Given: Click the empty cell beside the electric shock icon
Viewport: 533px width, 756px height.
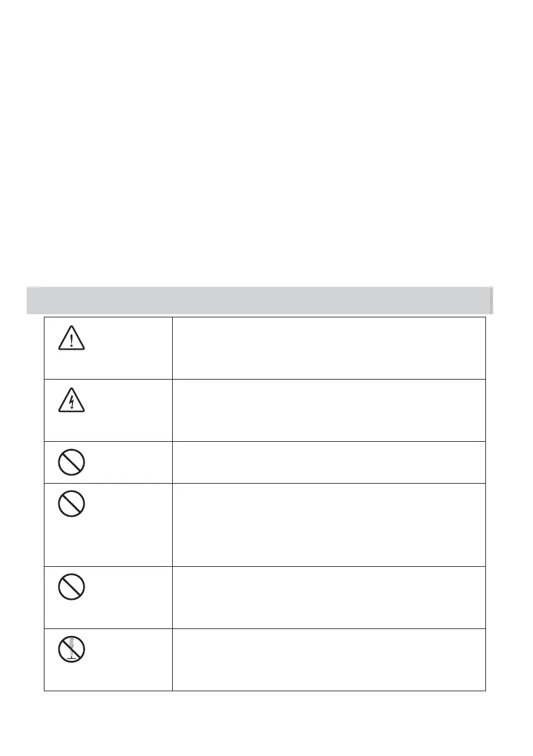Looking at the screenshot, I should [328, 410].
